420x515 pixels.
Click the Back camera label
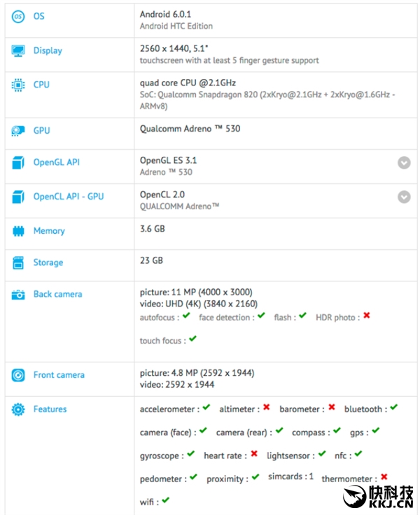point(57,295)
